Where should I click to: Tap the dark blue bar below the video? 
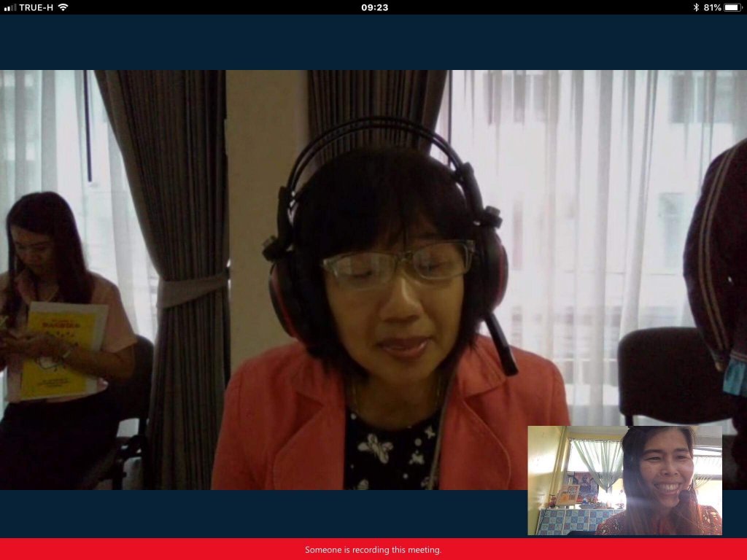(x=263, y=513)
